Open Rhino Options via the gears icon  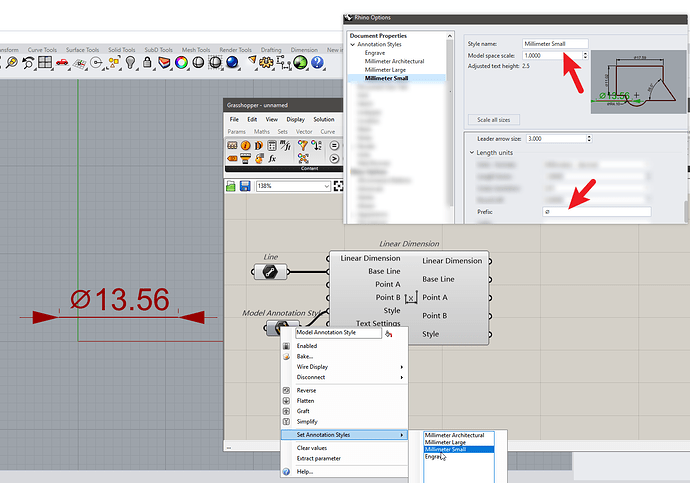266,62
